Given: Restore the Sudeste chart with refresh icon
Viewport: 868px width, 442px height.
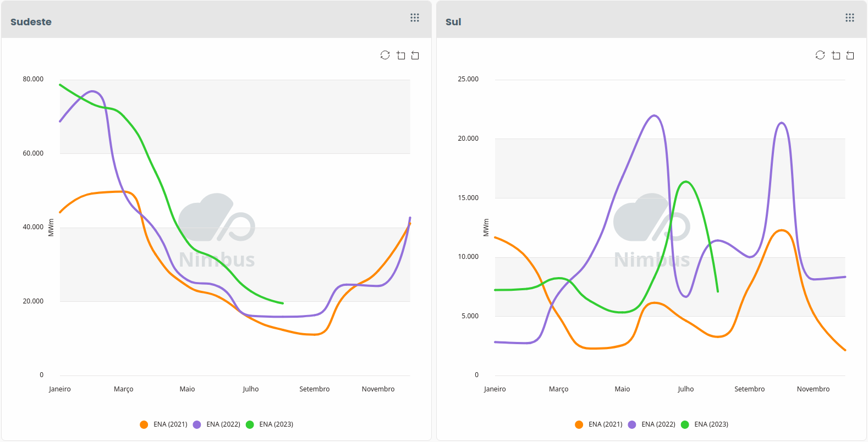Looking at the screenshot, I should (x=385, y=55).
